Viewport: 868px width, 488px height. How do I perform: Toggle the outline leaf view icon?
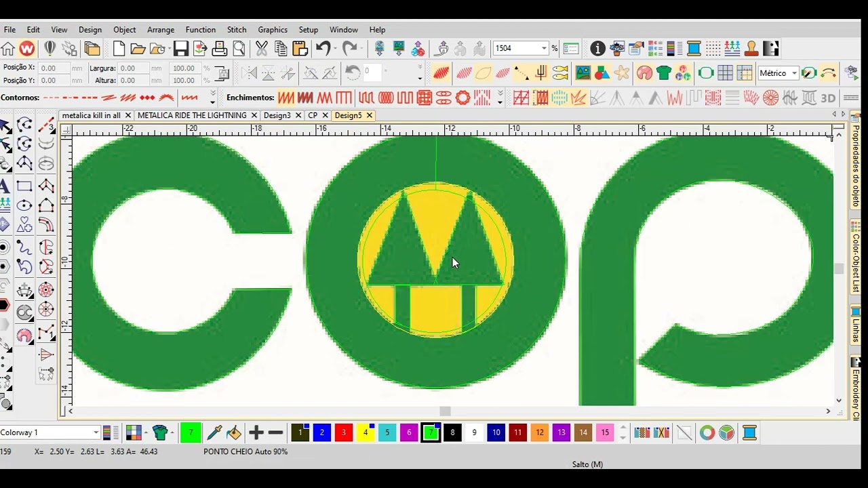tap(484, 73)
